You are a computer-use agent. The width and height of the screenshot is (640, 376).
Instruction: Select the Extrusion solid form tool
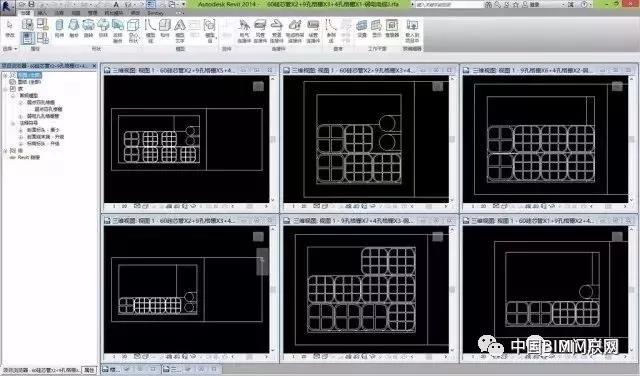(60, 29)
